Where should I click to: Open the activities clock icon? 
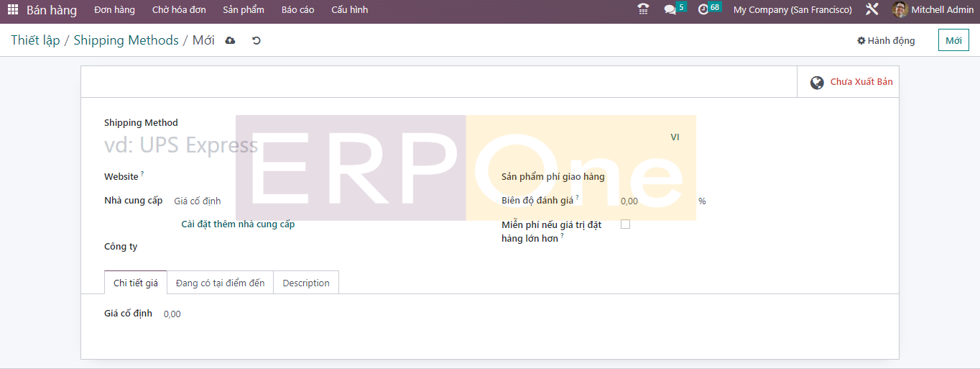pos(703,10)
